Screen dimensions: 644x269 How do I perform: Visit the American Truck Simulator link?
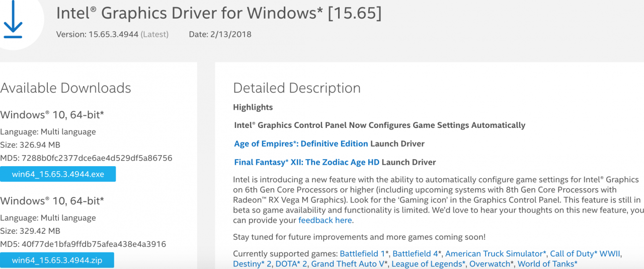point(495,253)
